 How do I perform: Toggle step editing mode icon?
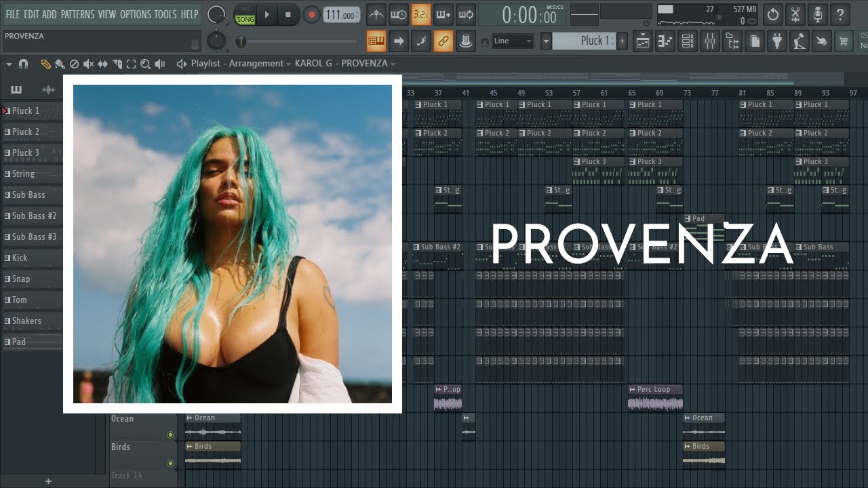[420, 41]
